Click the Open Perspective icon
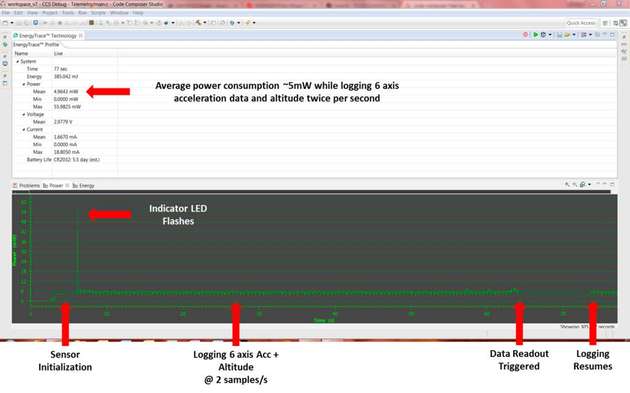Screen dimensions: 630x393 605,23
